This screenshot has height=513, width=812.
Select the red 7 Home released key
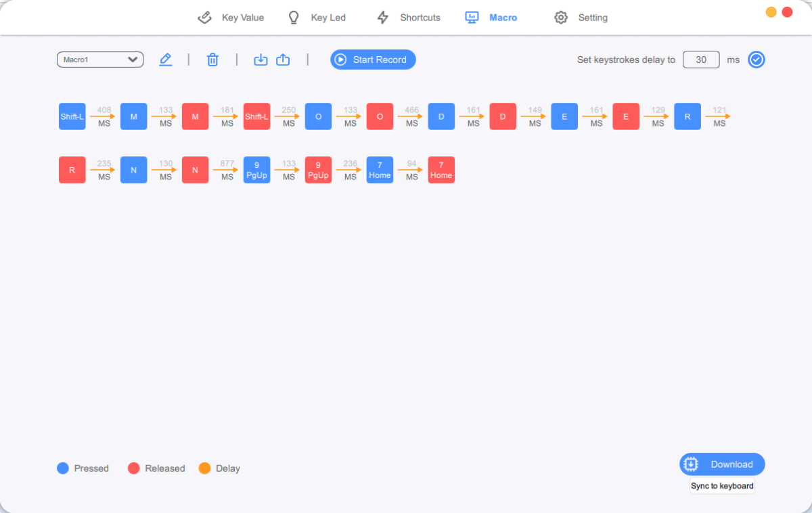click(441, 170)
